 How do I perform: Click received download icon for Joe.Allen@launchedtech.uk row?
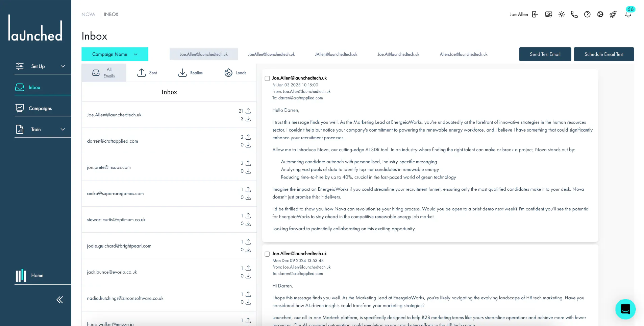coord(248,119)
